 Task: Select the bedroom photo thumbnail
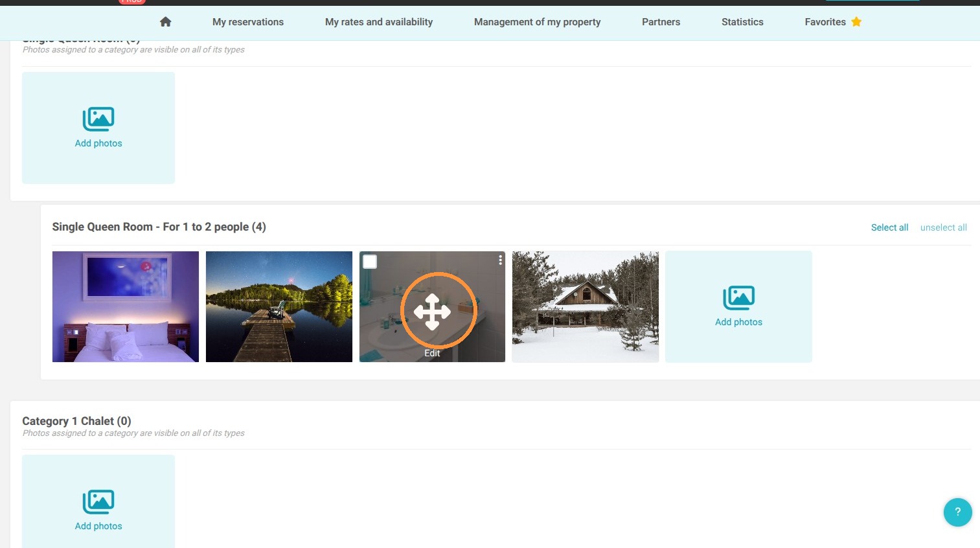126,306
